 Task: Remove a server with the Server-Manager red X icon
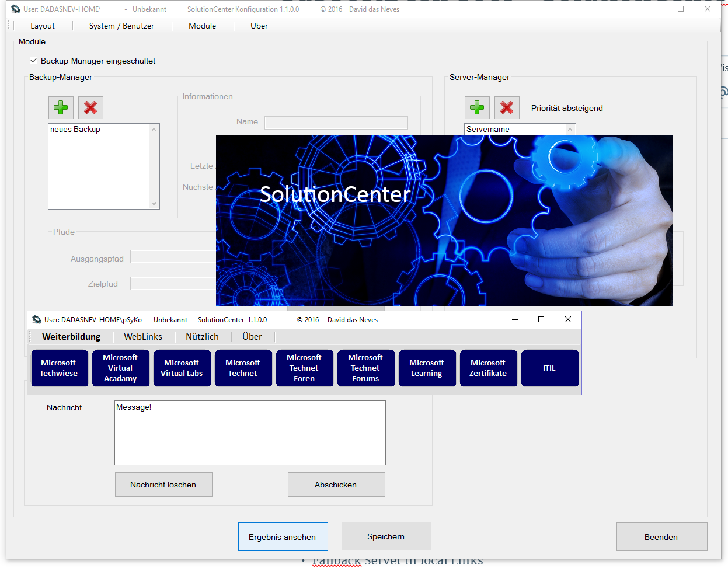507,107
